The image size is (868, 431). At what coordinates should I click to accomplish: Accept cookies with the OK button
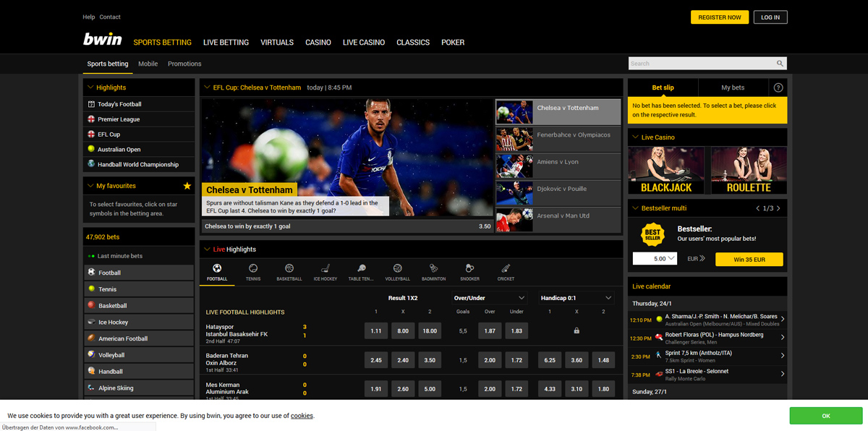825,416
